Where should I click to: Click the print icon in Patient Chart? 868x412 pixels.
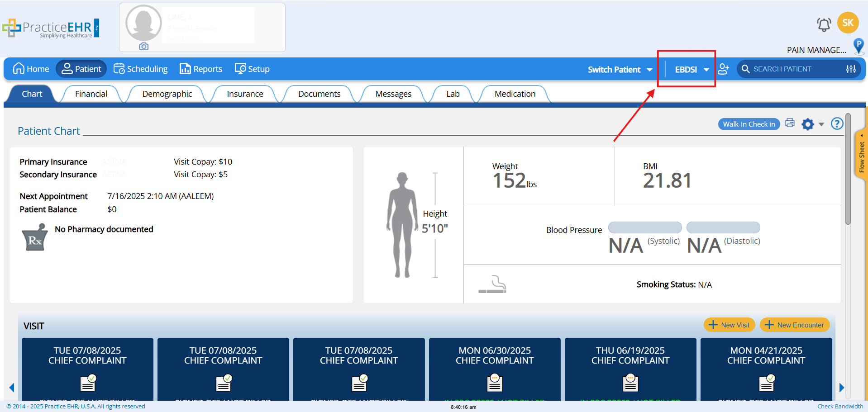coord(790,123)
